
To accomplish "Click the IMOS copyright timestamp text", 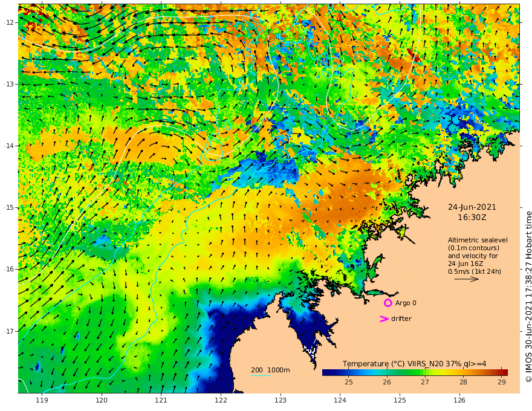I will click(x=528, y=297).
